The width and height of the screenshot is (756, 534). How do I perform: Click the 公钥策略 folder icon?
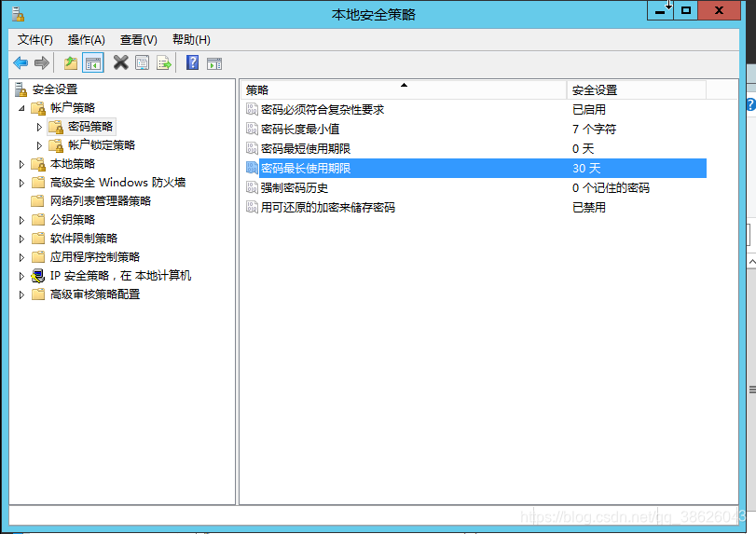click(x=38, y=220)
